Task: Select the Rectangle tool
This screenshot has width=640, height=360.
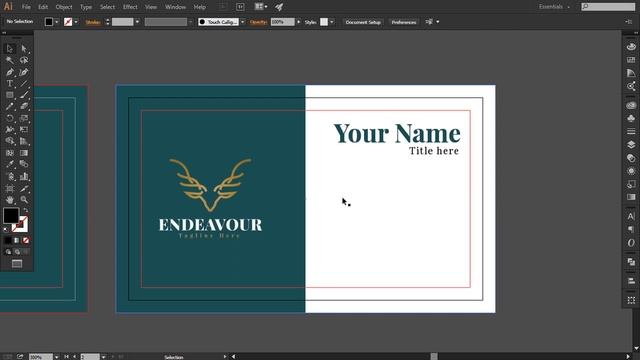Action: tap(10, 95)
